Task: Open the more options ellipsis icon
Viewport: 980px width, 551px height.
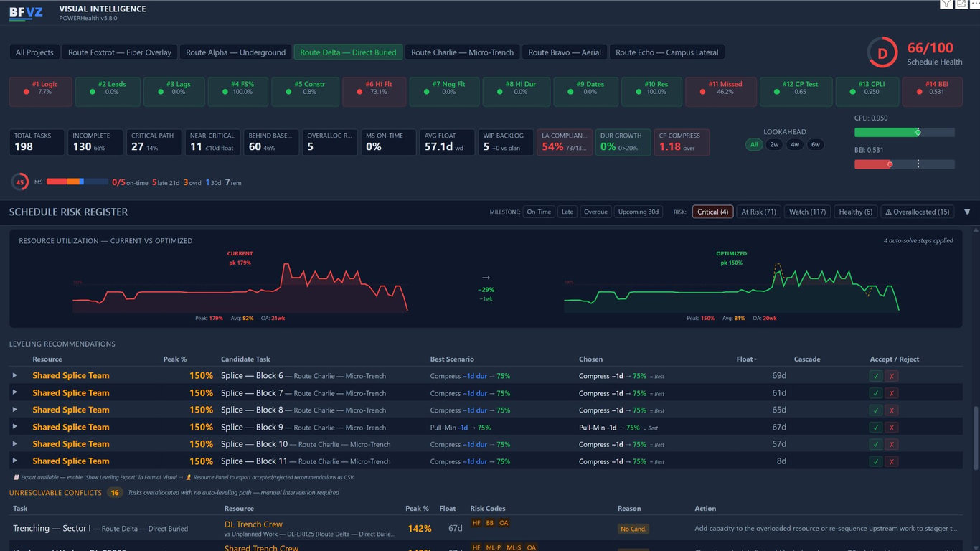Action: (975, 4)
